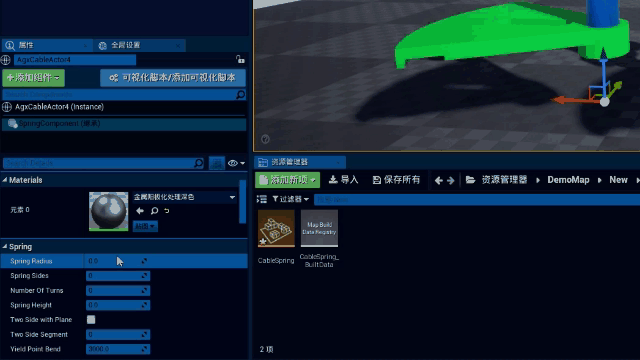Collapse the Materials section
This screenshot has height=360, width=640.
pyautogui.click(x=4, y=180)
